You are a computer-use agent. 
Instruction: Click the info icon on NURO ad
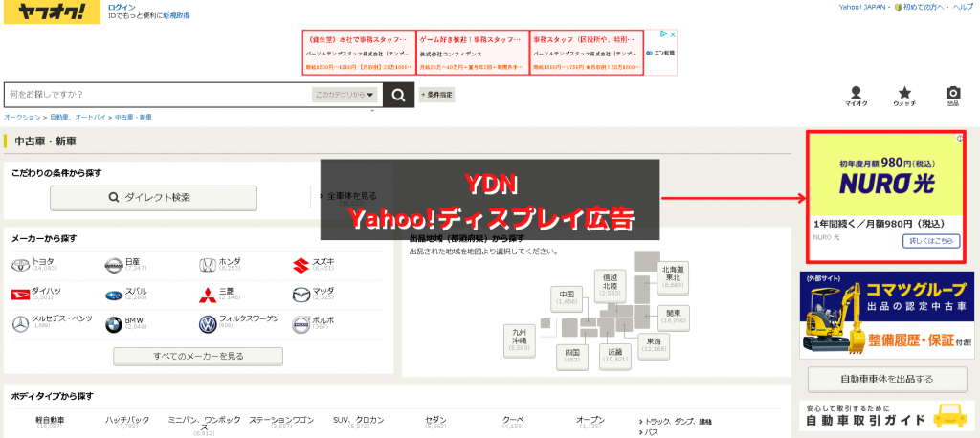[958, 140]
